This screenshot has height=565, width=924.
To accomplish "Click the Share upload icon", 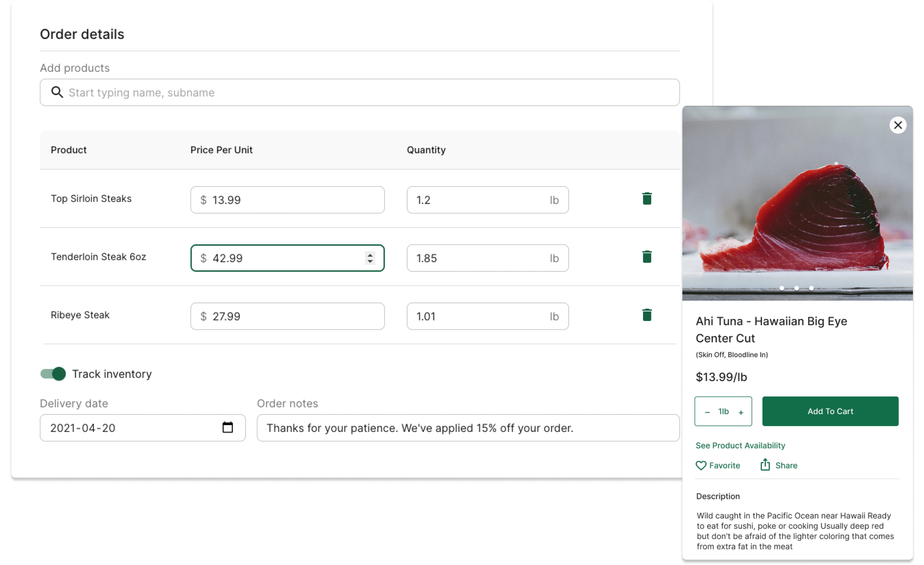I will (765, 464).
